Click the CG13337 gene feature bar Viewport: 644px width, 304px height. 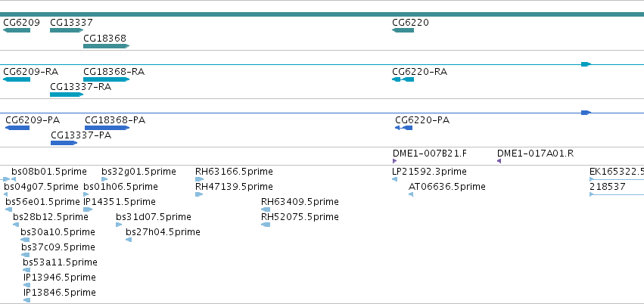67,30
